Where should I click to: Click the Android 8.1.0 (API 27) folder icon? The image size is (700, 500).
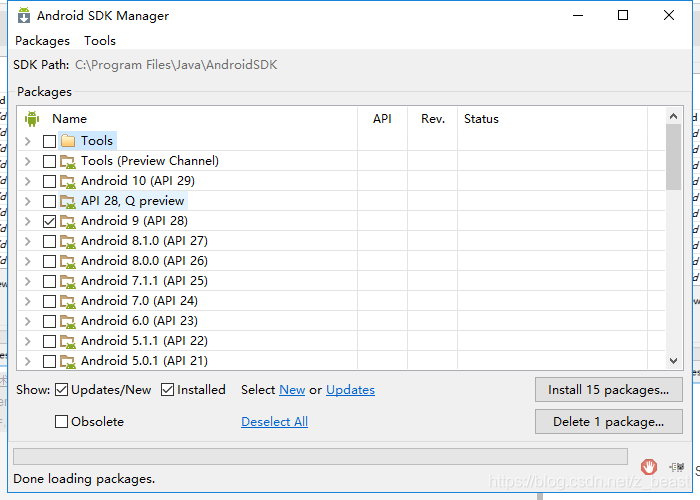click(x=68, y=242)
